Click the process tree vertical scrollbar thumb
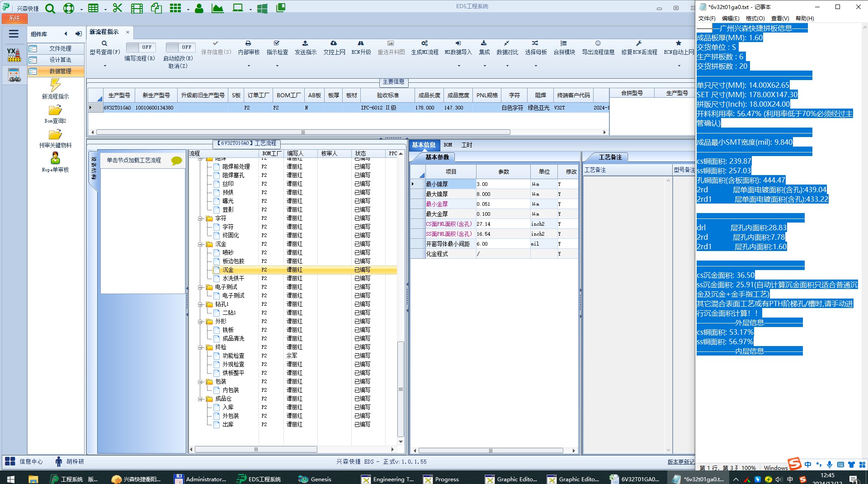This screenshot has height=484, width=868. click(401, 389)
